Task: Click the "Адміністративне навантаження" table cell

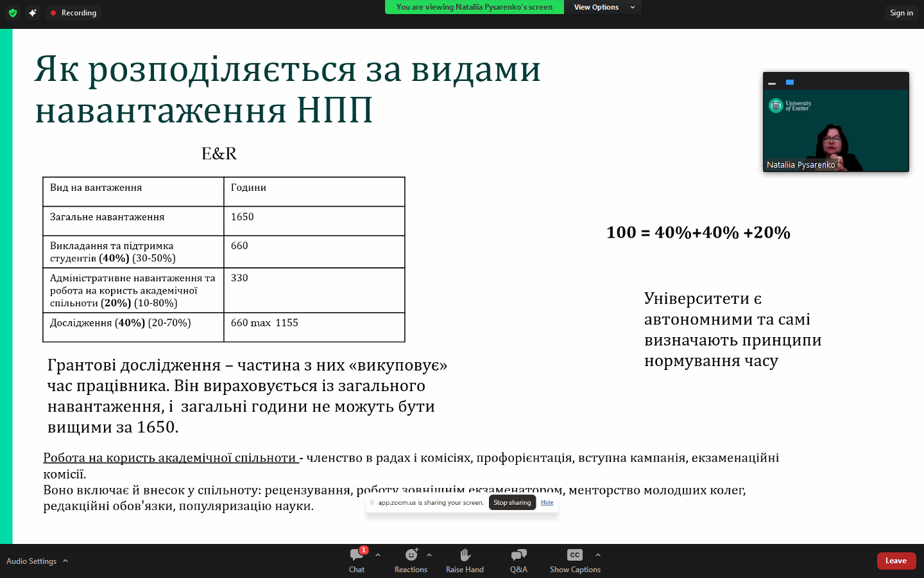Action: point(133,290)
